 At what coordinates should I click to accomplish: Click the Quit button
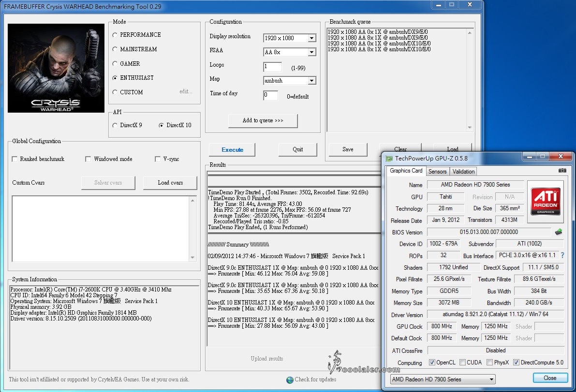297,149
